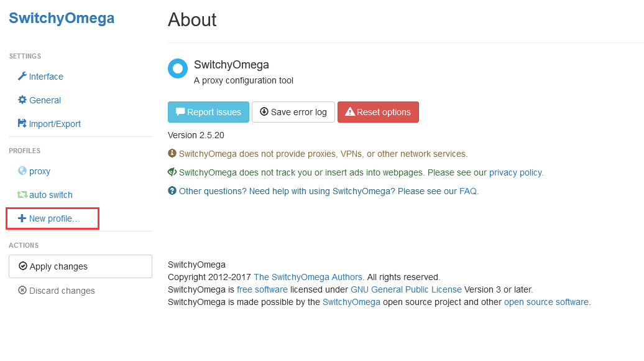
Task: Click Discard changes
Action: [x=57, y=291]
